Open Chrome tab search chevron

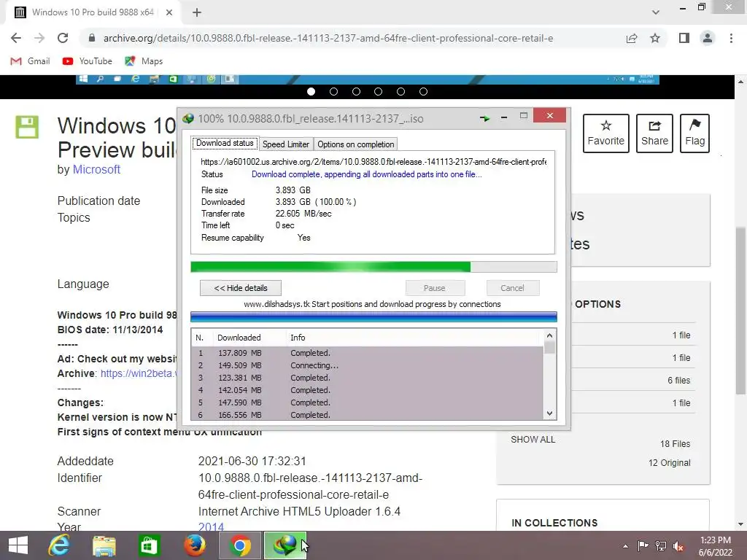pyautogui.click(x=656, y=12)
